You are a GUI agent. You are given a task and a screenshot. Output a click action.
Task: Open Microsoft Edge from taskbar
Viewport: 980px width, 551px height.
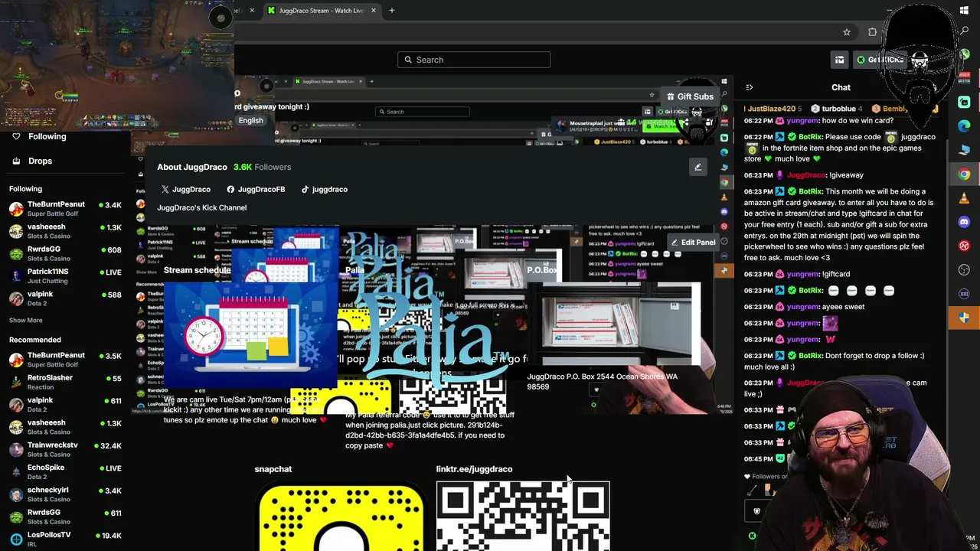tap(964, 126)
